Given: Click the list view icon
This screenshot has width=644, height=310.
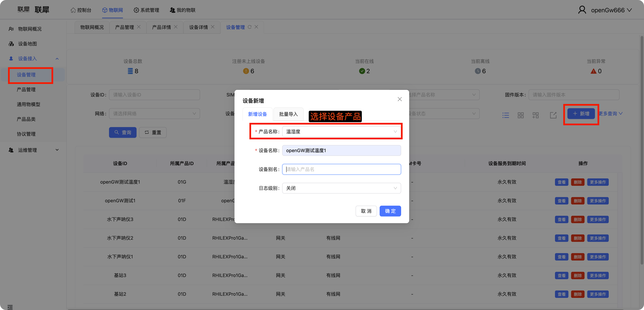Looking at the screenshot, I should click(x=505, y=115).
